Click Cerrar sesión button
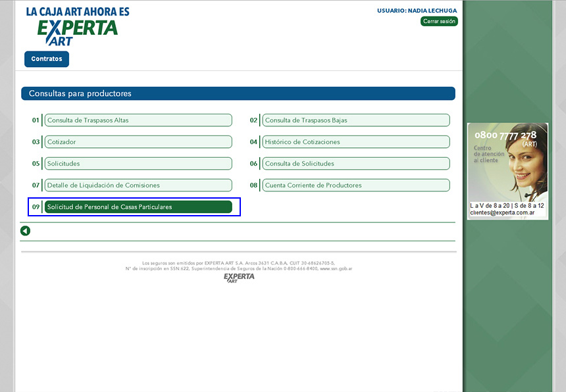This screenshot has width=566, height=392. [x=439, y=21]
